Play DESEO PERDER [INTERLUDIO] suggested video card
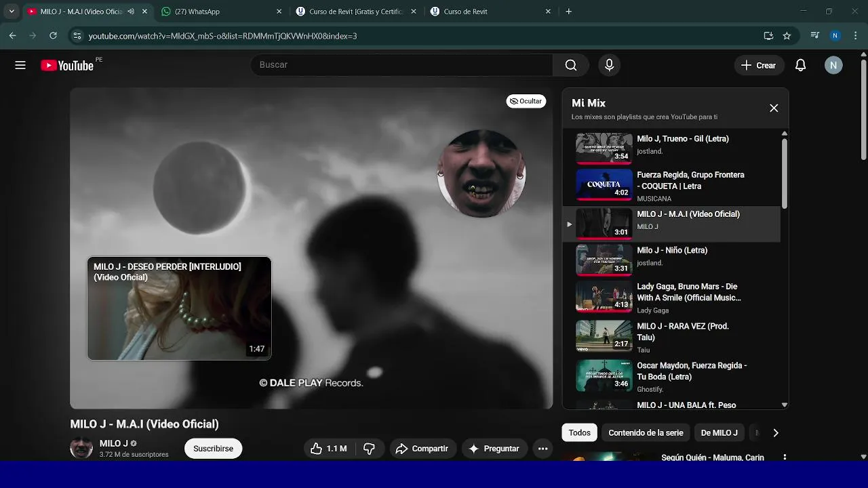868x488 pixels. (x=179, y=308)
